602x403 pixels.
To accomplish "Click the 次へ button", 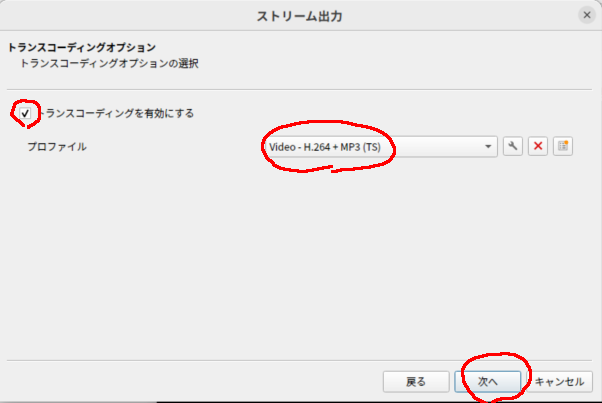I will tap(488, 382).
